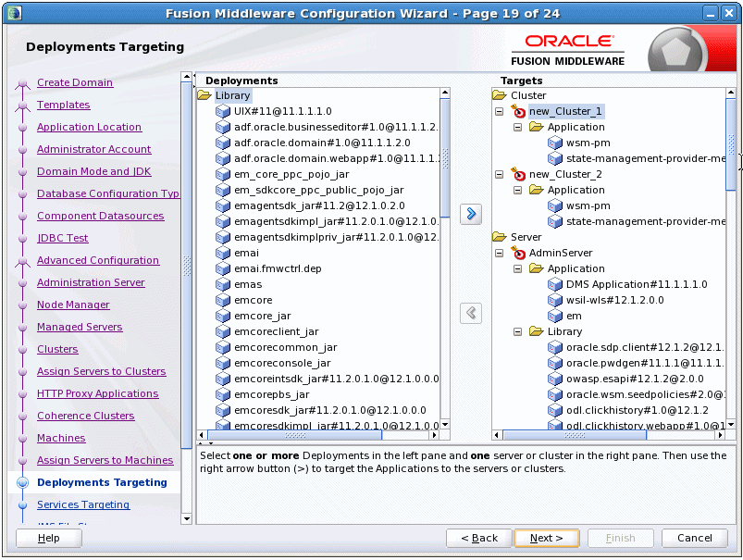This screenshot has width=743, height=560.
Task: Click the down arrow of Deployments vertical scrollbar
Action: pyautogui.click(x=445, y=425)
